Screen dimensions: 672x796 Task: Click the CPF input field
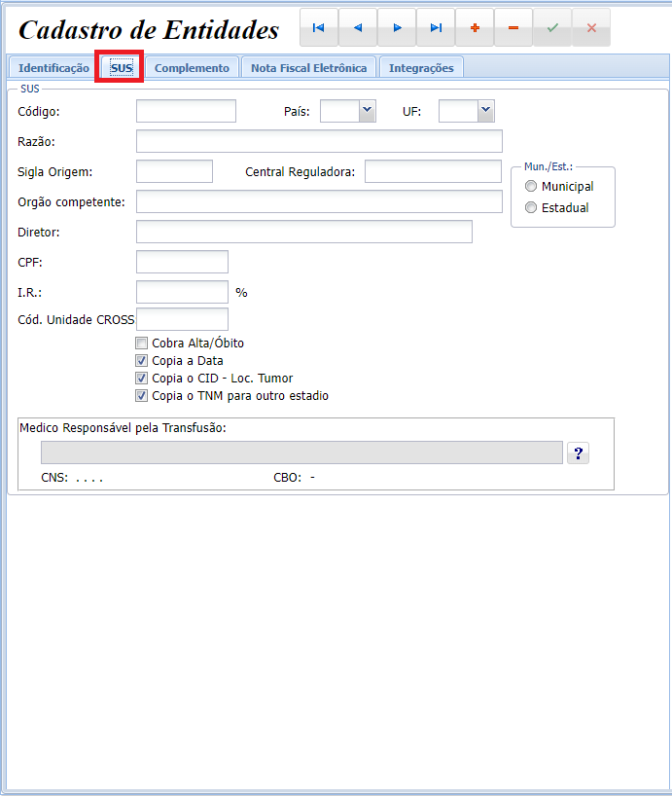coord(182,262)
